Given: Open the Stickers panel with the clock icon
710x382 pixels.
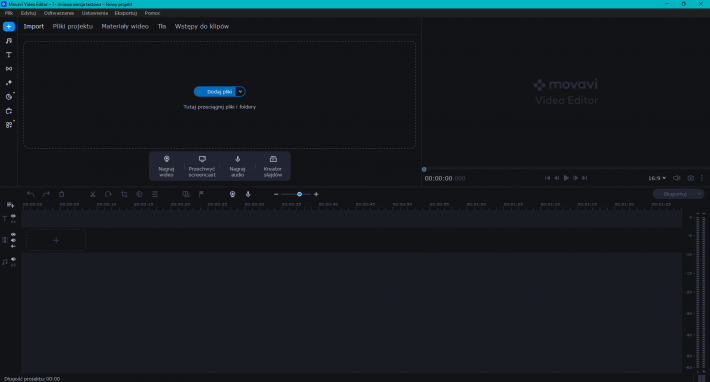Looking at the screenshot, I should tap(9, 97).
